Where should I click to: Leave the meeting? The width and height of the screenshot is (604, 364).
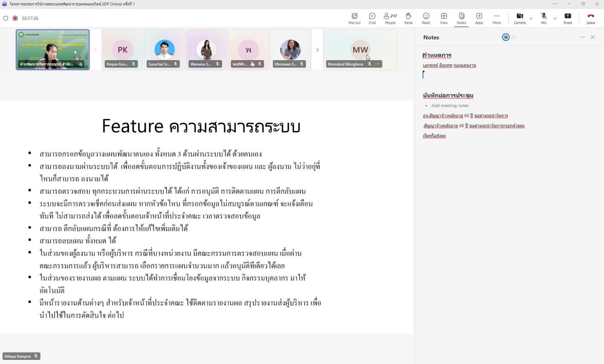590,18
